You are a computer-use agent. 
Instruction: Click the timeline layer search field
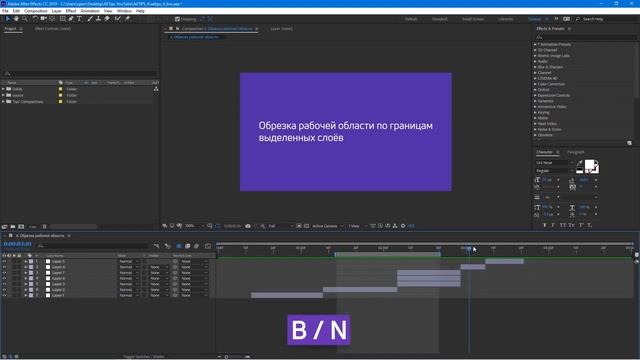tap(92, 246)
